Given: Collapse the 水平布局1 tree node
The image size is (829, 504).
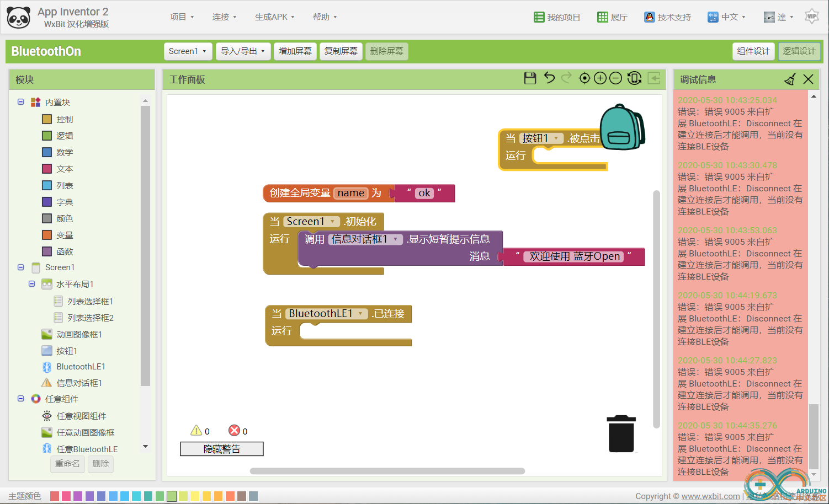Looking at the screenshot, I should click(32, 284).
